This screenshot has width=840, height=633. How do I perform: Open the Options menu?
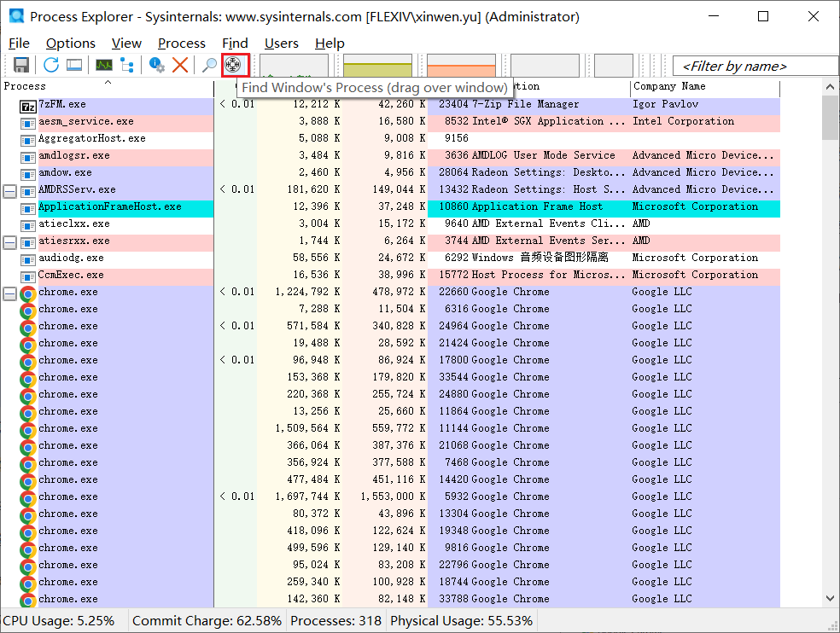(x=70, y=43)
